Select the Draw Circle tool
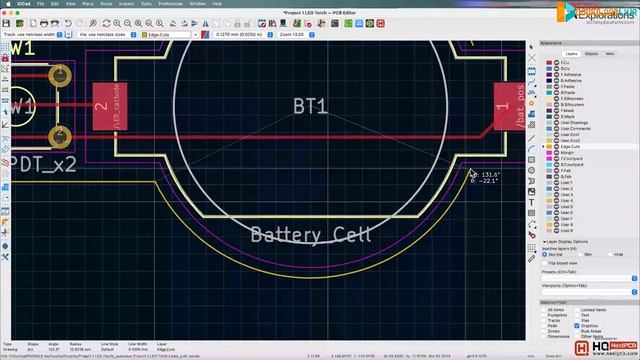Viewport: 640px width, 360px height. coord(531,170)
